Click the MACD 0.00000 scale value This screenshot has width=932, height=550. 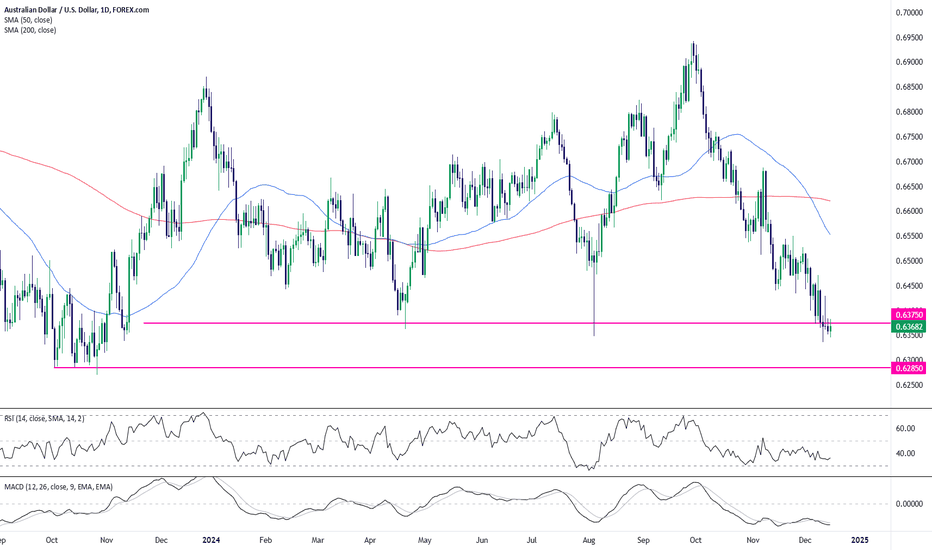pos(909,504)
